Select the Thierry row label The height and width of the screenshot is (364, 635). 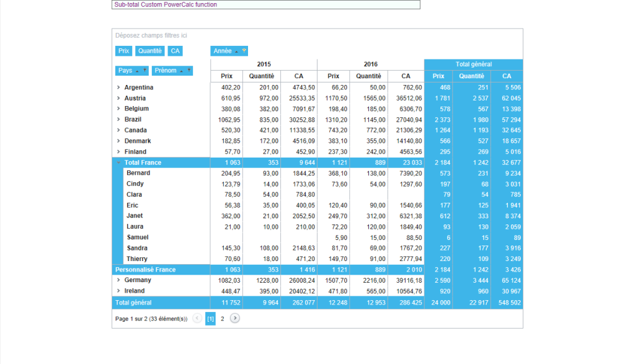tap(137, 259)
